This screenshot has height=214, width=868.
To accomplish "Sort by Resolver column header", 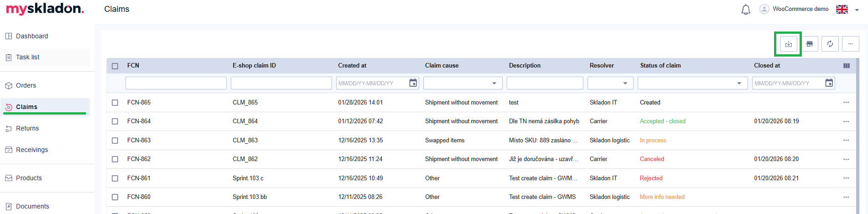I will [x=602, y=66].
